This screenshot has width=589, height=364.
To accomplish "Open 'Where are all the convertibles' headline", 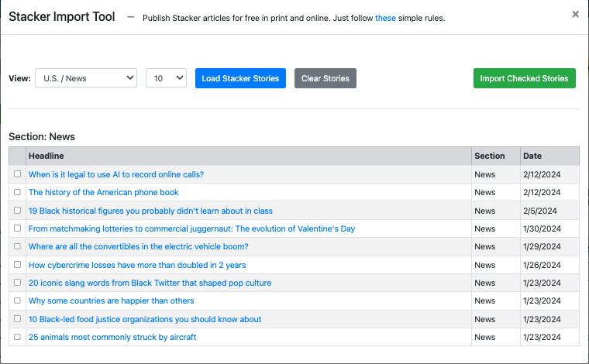I will [138, 246].
